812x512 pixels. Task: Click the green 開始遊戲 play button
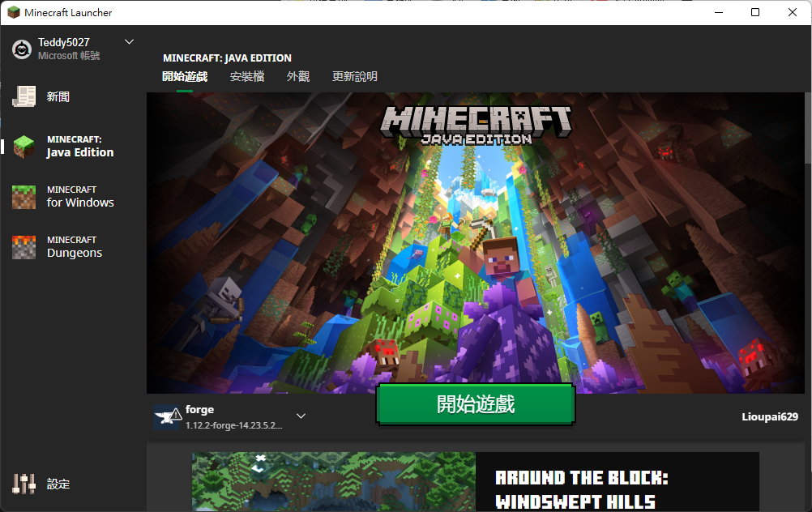(x=476, y=404)
